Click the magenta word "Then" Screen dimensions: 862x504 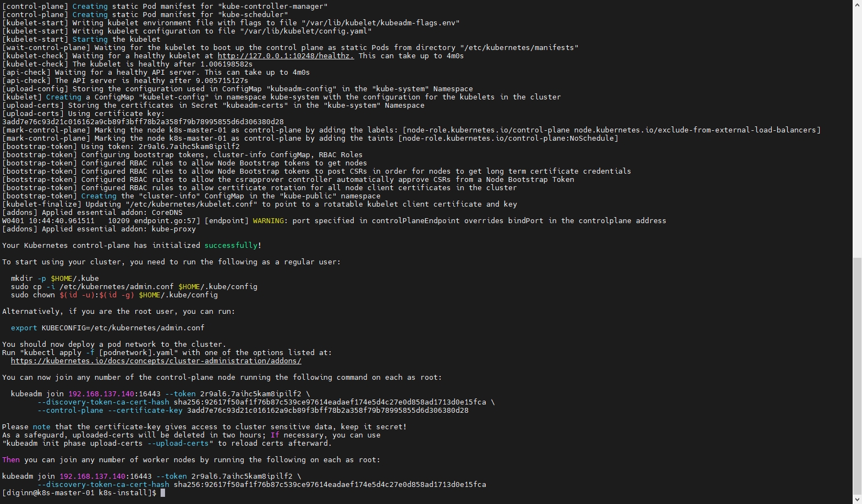(10, 460)
